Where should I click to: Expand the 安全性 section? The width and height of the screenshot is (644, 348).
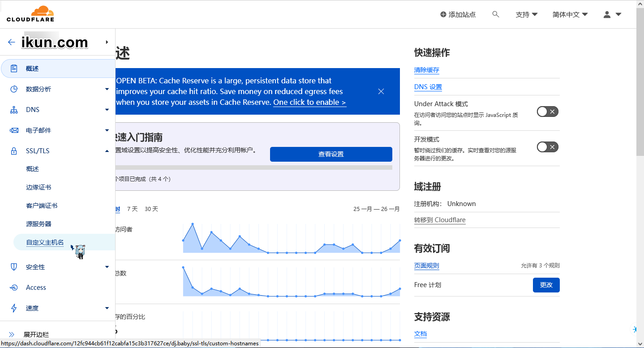coord(107,267)
